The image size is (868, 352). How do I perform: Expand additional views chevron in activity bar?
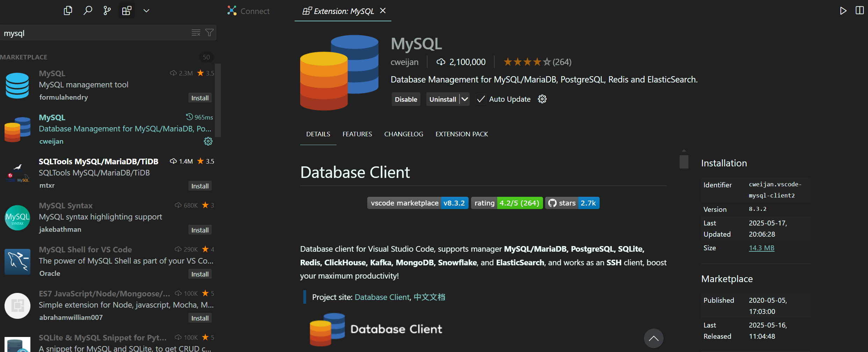pos(146,11)
